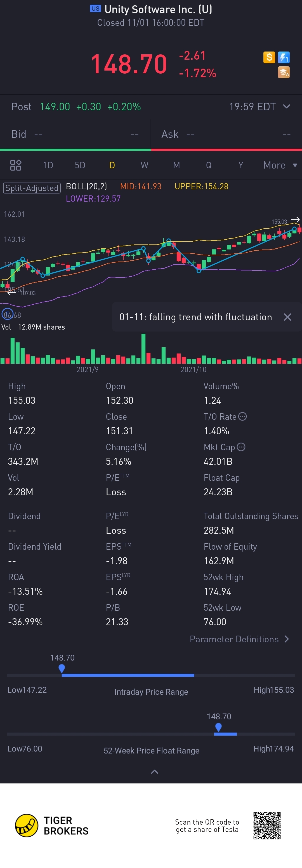Tap the Intraday Price Range marker
Screen dimensions: 302x868
point(62,668)
